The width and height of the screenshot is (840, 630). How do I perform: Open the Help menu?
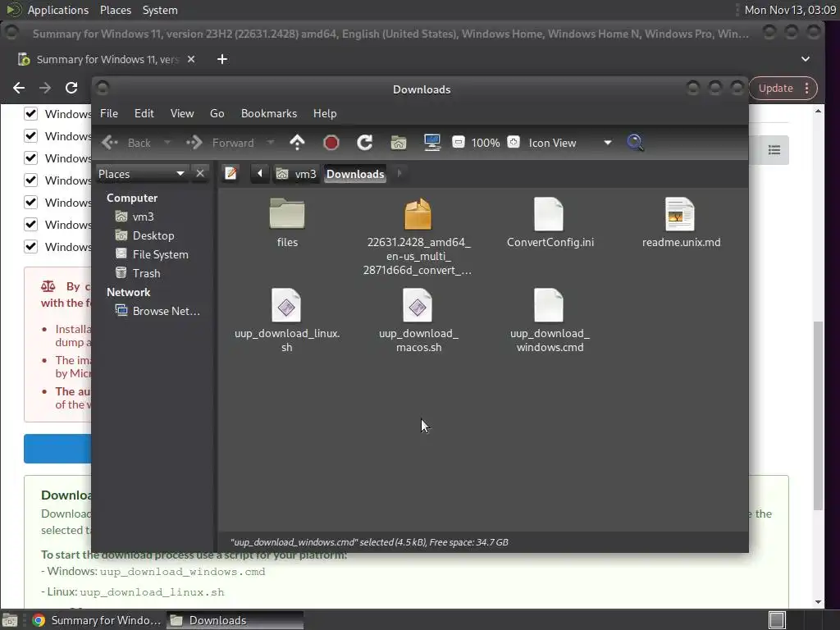coord(325,113)
